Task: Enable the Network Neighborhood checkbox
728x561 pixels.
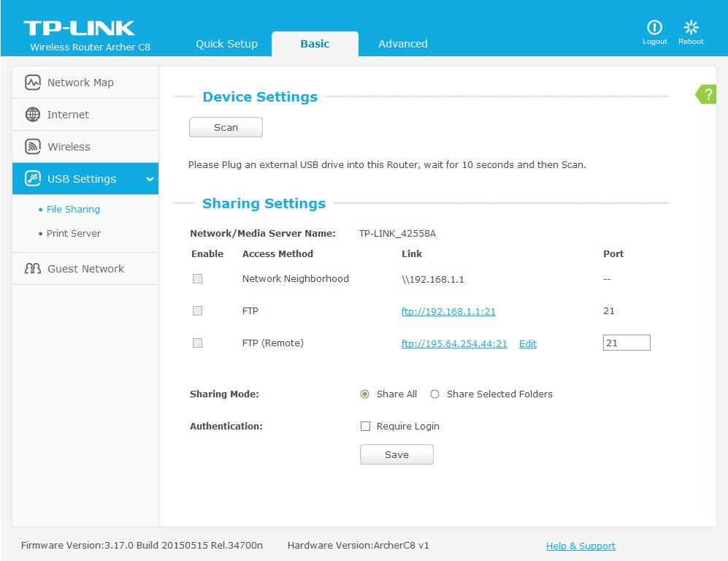Action: click(x=197, y=279)
